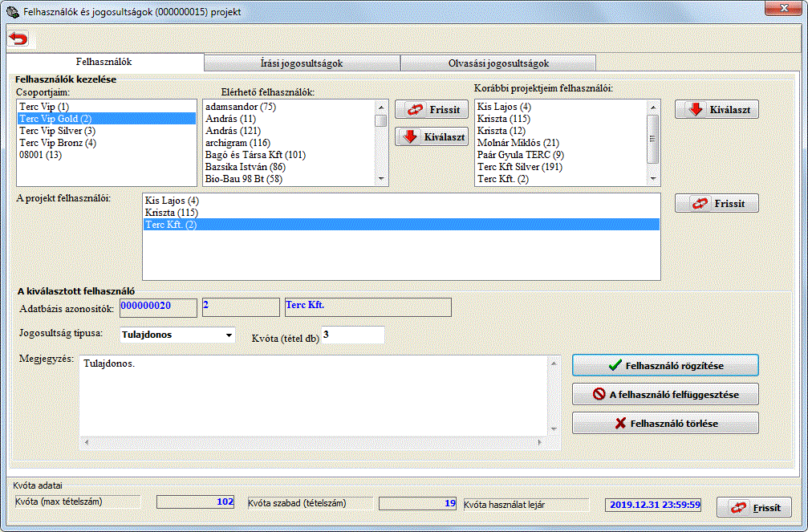This screenshot has height=532, width=808.
Task: Select Kis Lajos (4) in project users
Action: point(171,201)
